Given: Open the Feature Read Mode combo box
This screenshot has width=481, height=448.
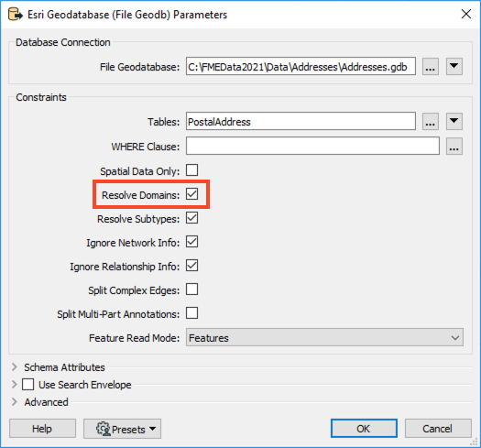Looking at the screenshot, I should pyautogui.click(x=324, y=337).
